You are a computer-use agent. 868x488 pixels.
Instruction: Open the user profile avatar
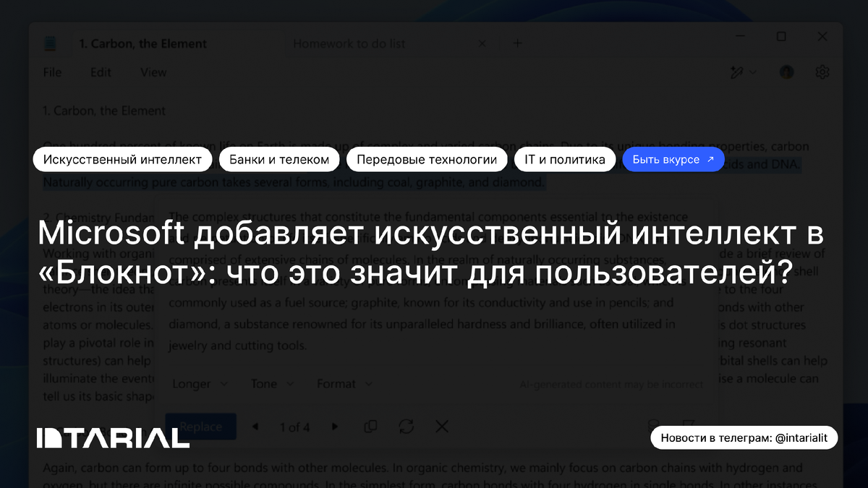[787, 72]
